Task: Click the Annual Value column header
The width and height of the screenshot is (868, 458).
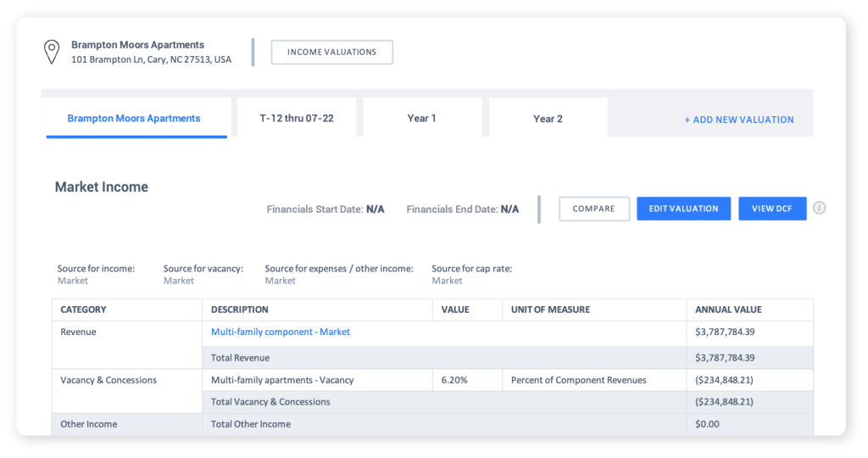Action: point(728,310)
